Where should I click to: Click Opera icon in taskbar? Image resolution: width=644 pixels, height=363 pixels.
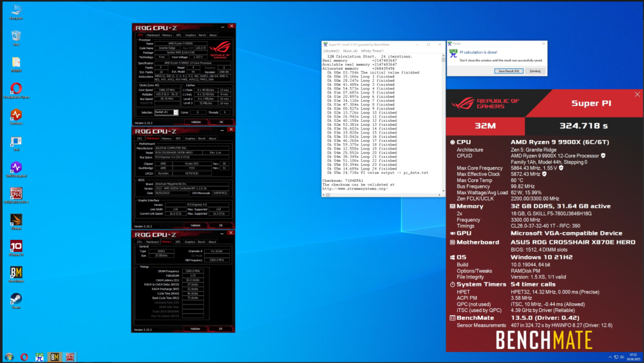point(24,357)
